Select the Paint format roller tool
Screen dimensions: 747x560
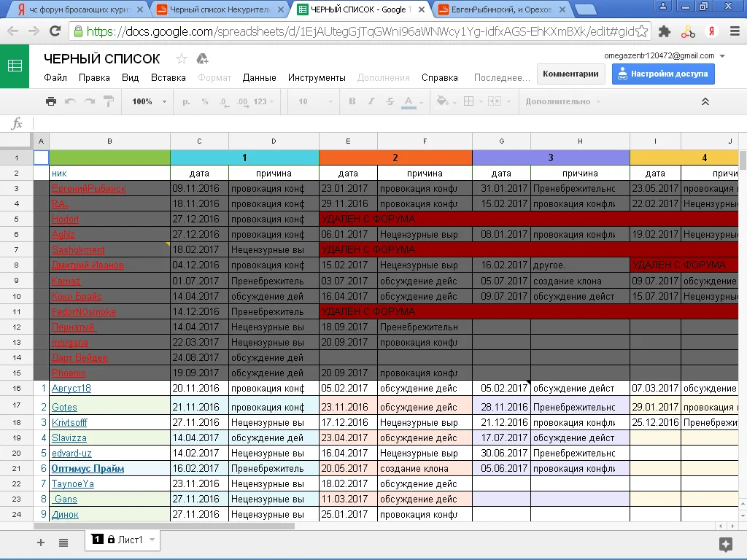point(109,101)
